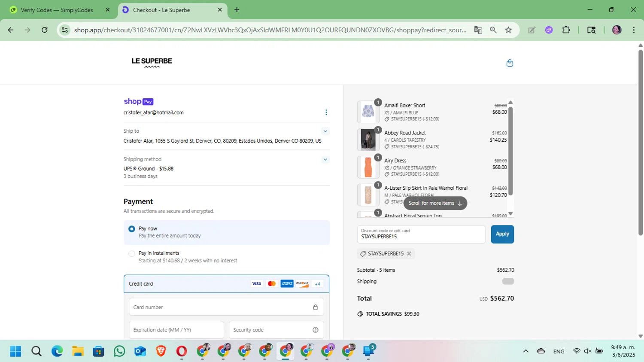This screenshot has height=362, width=644.
Task: Click the Mastercard logo
Action: [272, 284]
